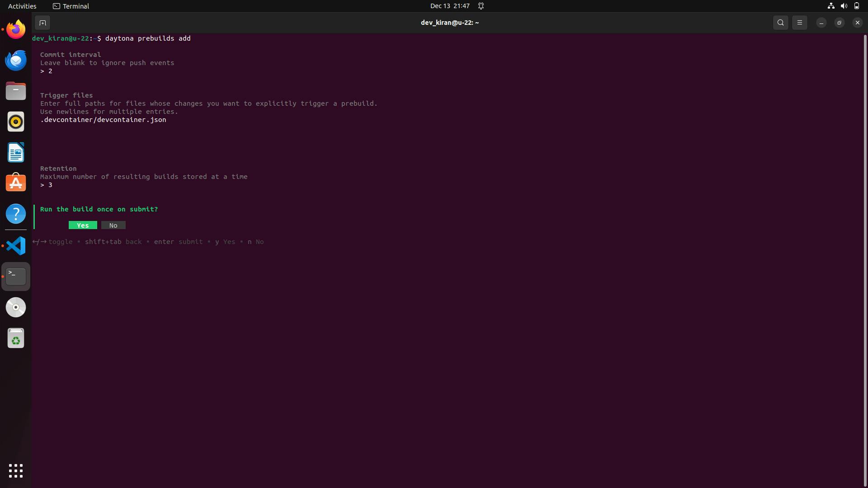868x488 pixels.
Task: Click the 'Run the build once on submit?' prompt
Action: (x=99, y=209)
